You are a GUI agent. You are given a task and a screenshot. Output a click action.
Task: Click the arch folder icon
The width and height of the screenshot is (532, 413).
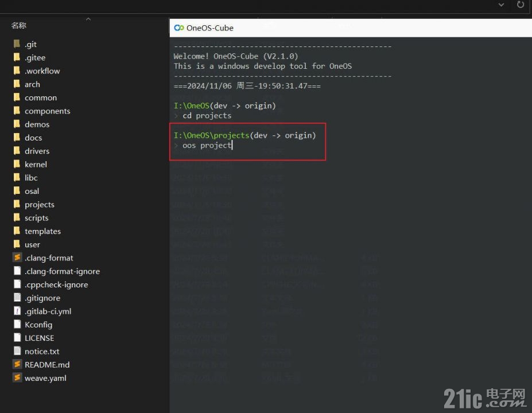click(x=17, y=84)
